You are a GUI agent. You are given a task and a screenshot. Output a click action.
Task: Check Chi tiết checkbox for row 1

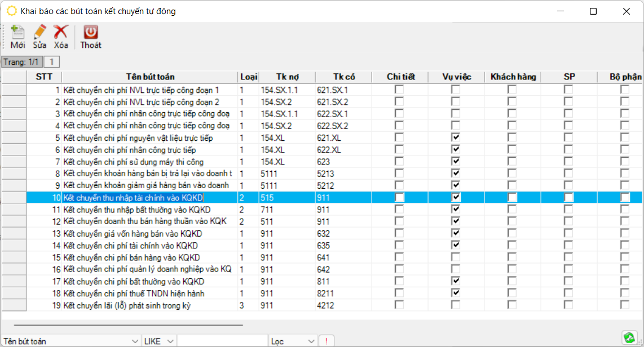(399, 90)
